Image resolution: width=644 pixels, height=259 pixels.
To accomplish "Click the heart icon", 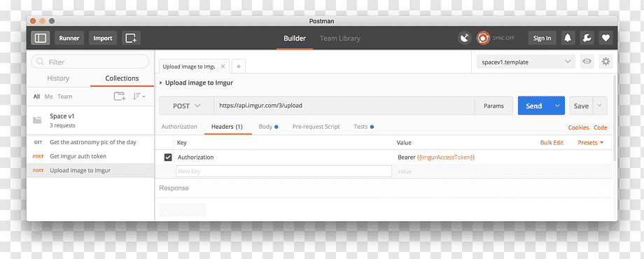I will [605, 38].
